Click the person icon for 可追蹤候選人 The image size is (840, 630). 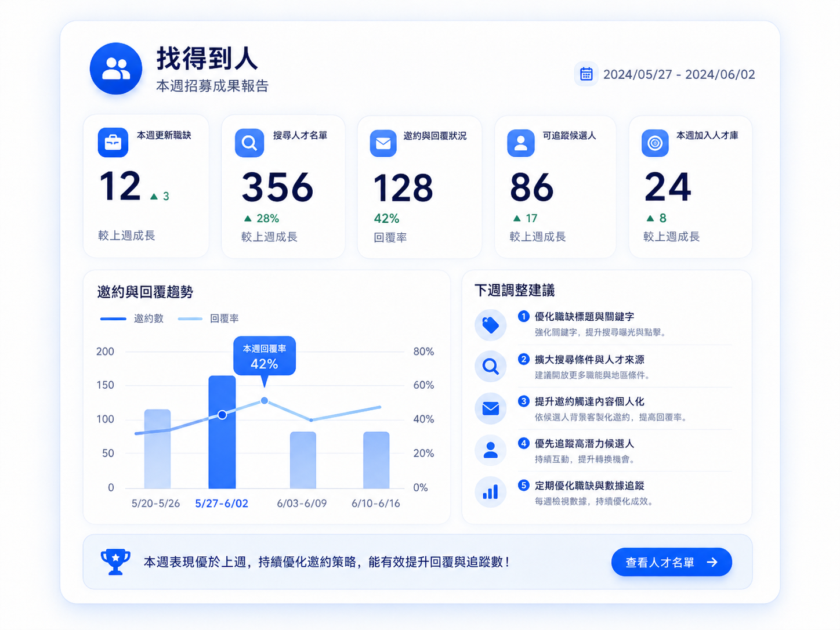[x=521, y=143]
